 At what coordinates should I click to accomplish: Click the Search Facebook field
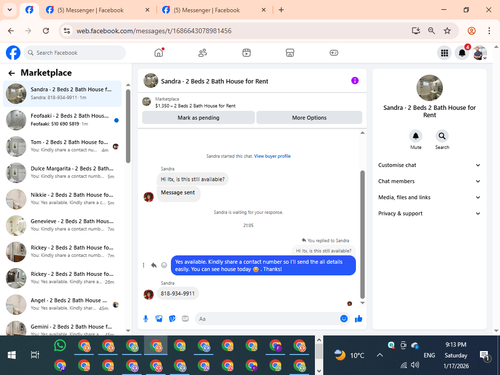[75, 53]
